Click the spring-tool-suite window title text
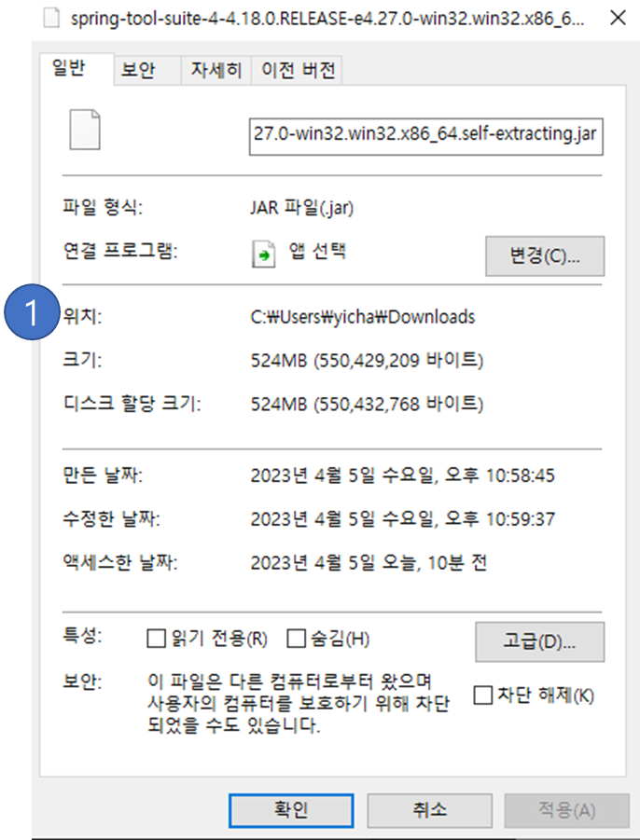This screenshot has width=640, height=840. pos(327,19)
